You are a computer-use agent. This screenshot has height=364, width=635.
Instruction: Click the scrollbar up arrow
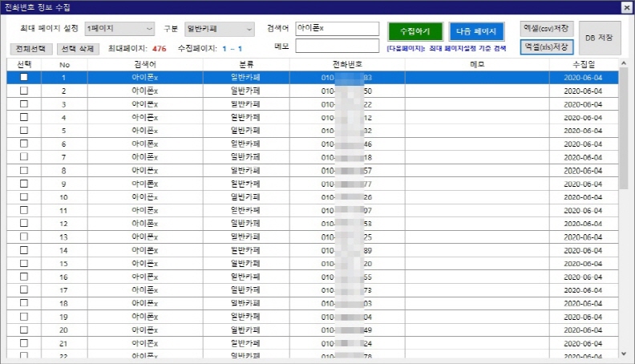click(624, 63)
